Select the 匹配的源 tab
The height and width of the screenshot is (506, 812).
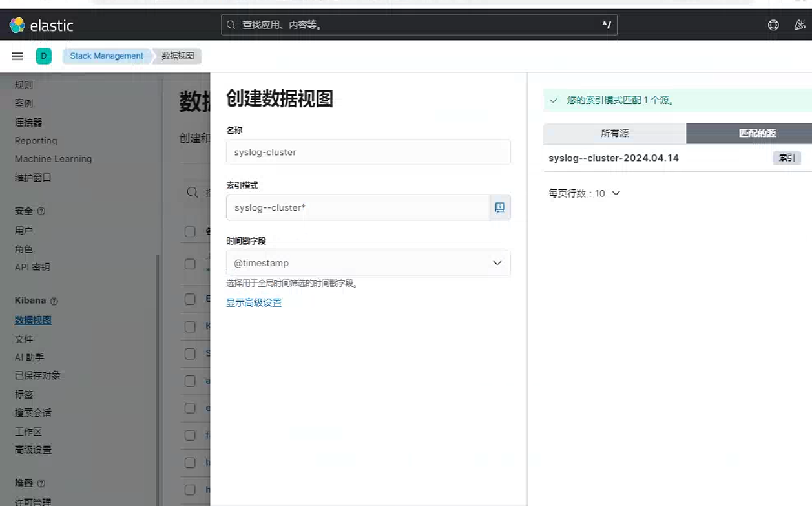pos(757,133)
